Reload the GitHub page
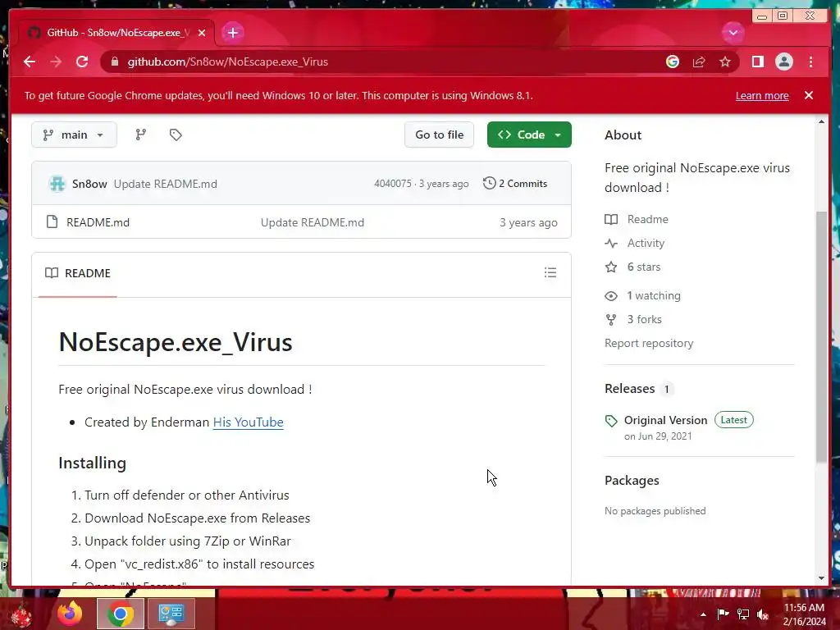The image size is (840, 630). [x=82, y=62]
